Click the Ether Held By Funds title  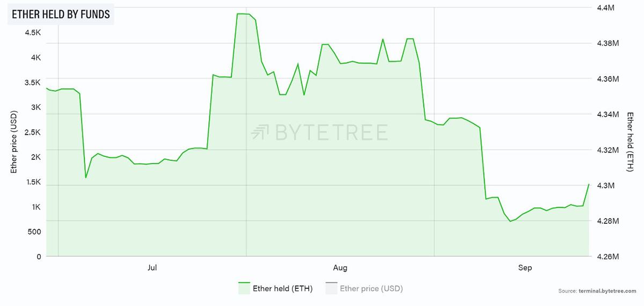tap(61, 14)
